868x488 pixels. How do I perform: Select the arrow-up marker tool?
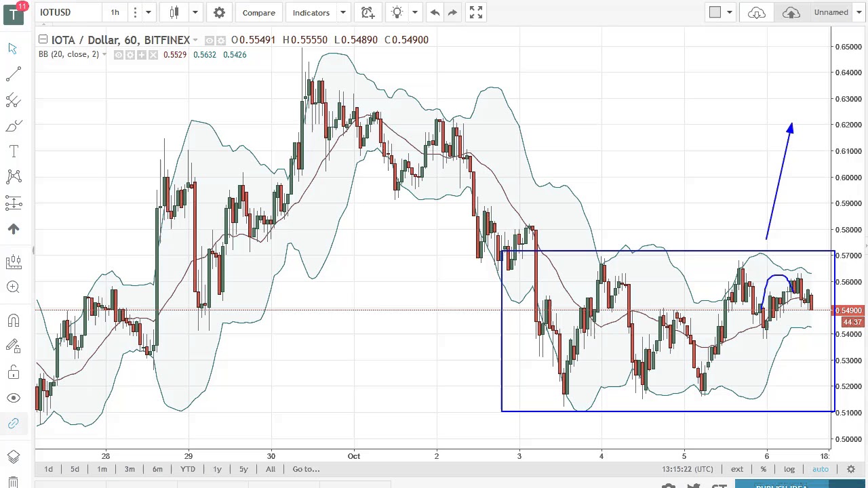(x=13, y=229)
